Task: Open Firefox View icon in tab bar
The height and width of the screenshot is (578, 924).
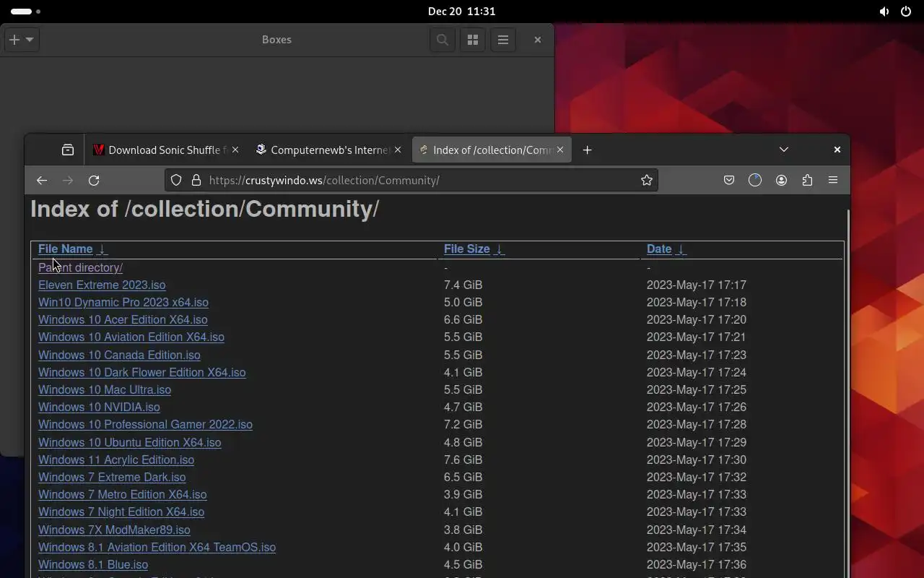Action: (x=68, y=150)
